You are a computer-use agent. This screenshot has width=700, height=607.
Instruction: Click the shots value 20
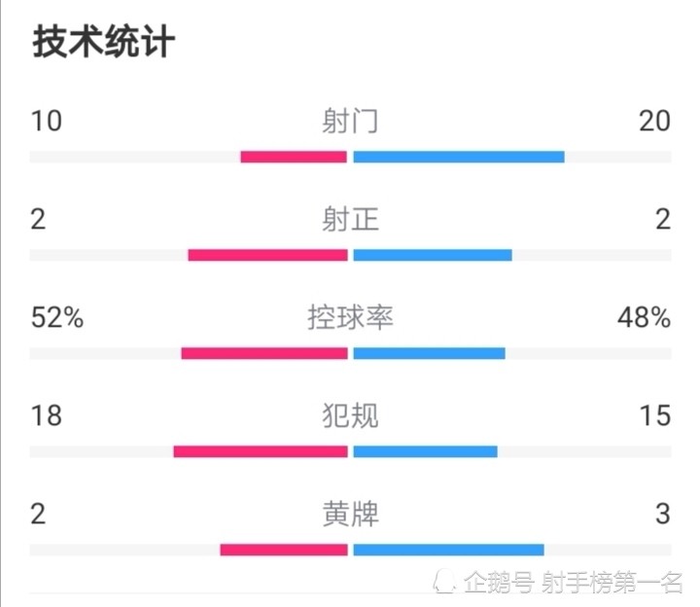(x=655, y=121)
